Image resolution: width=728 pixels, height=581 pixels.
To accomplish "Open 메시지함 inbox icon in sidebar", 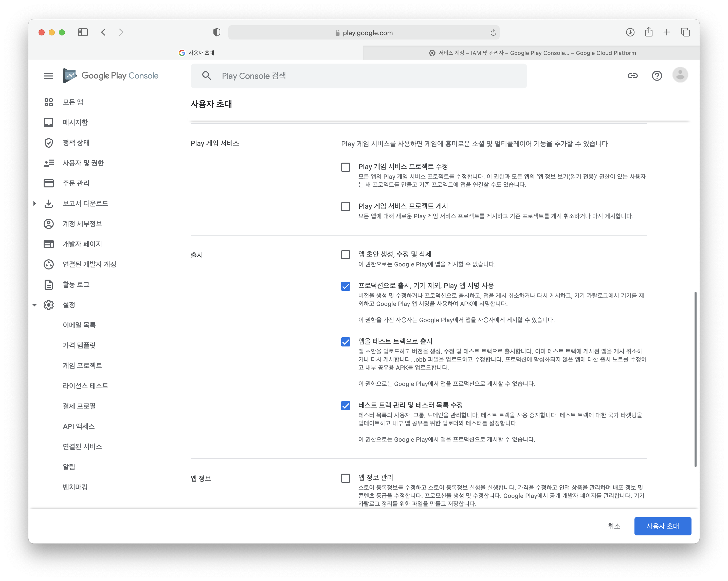I will (x=49, y=123).
